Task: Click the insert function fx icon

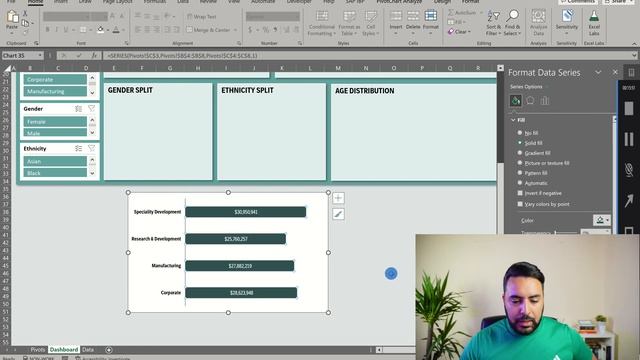Action: click(94, 56)
